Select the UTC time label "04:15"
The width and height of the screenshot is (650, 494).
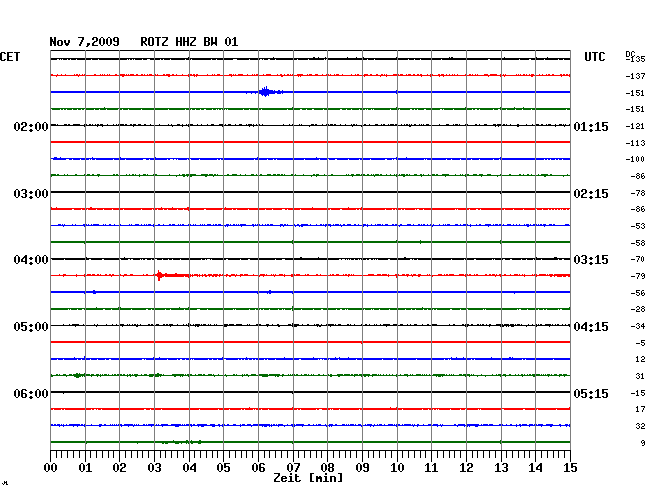point(591,327)
